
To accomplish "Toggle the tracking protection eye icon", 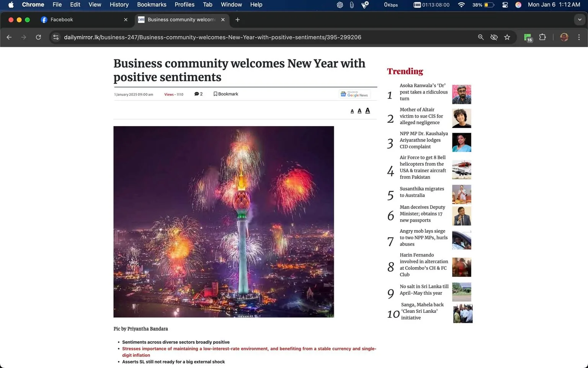I will coord(494,37).
